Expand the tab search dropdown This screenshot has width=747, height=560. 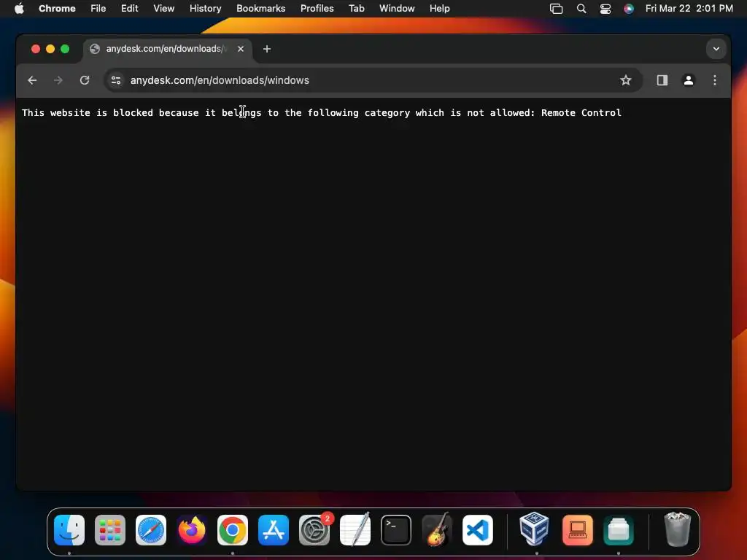pos(716,49)
